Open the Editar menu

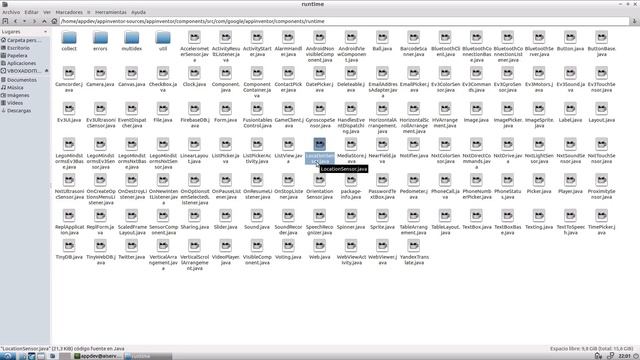[31, 12]
